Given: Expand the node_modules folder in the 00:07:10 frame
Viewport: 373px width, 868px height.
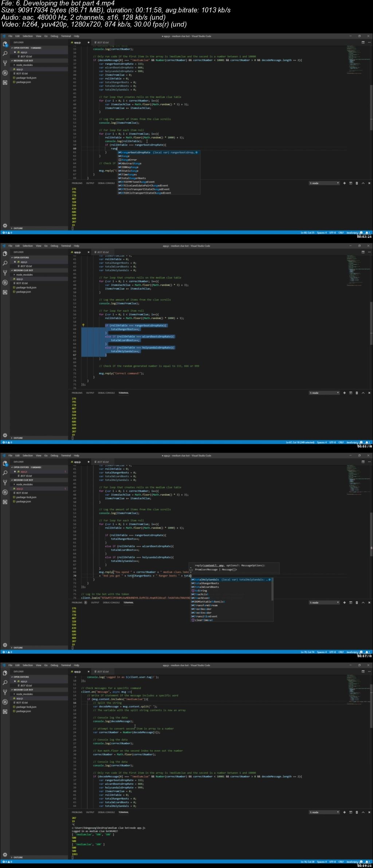Looking at the screenshot, I should click(x=39, y=484).
